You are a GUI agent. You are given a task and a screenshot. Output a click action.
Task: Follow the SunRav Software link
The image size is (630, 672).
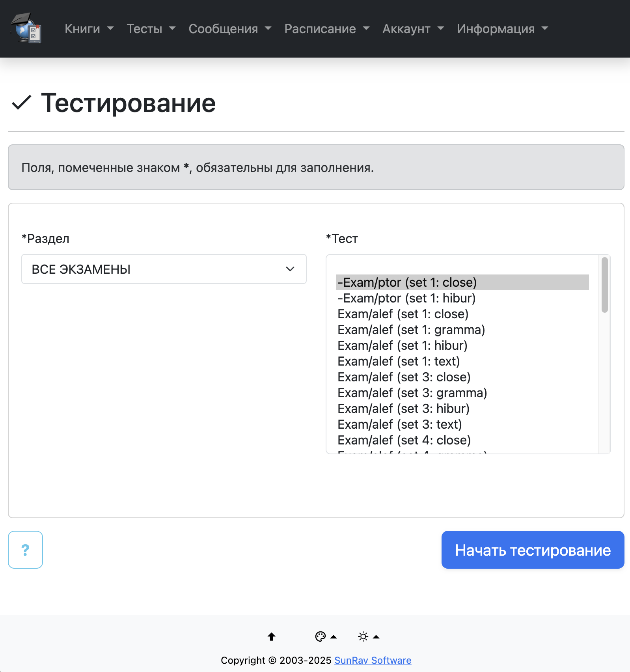tap(373, 660)
